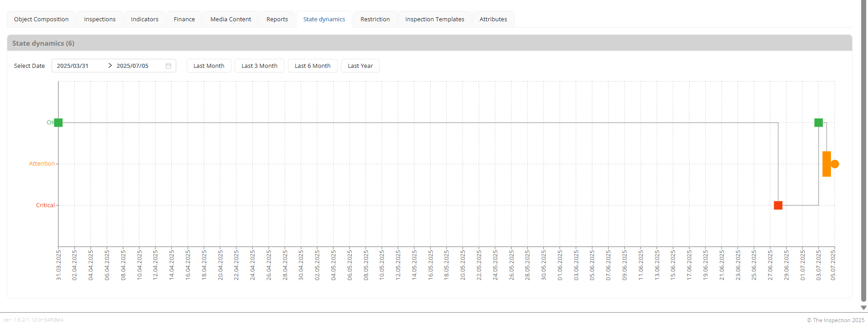Click the 27.06.2025 axis date label
Image resolution: width=868 pixels, height=328 pixels.
coord(770,265)
